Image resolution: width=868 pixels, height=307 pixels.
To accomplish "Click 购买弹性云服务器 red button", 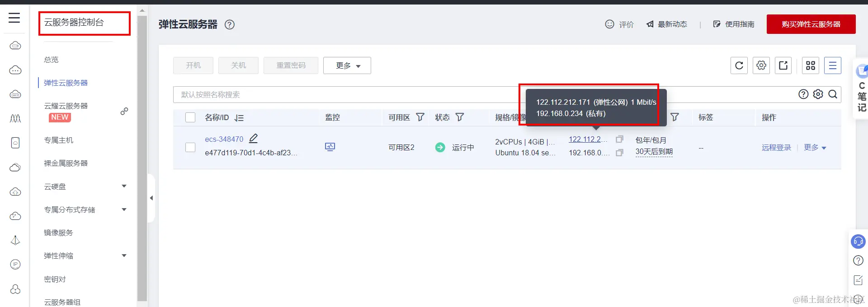I will click(811, 24).
